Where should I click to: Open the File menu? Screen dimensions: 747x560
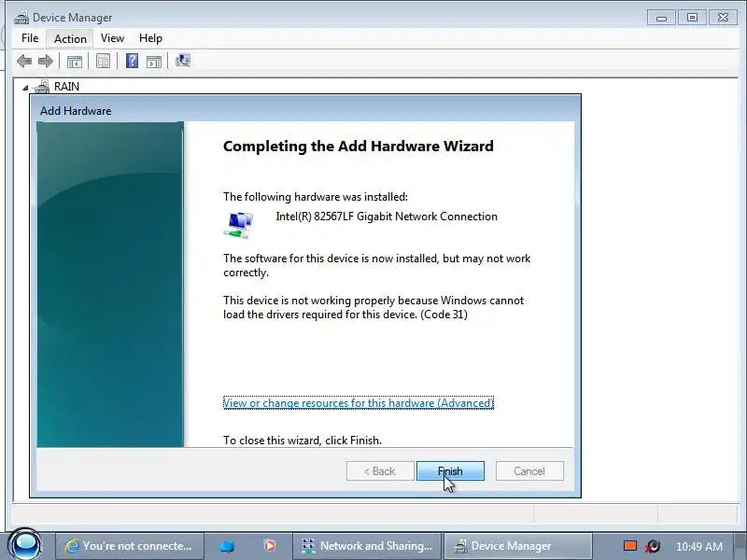(x=30, y=38)
